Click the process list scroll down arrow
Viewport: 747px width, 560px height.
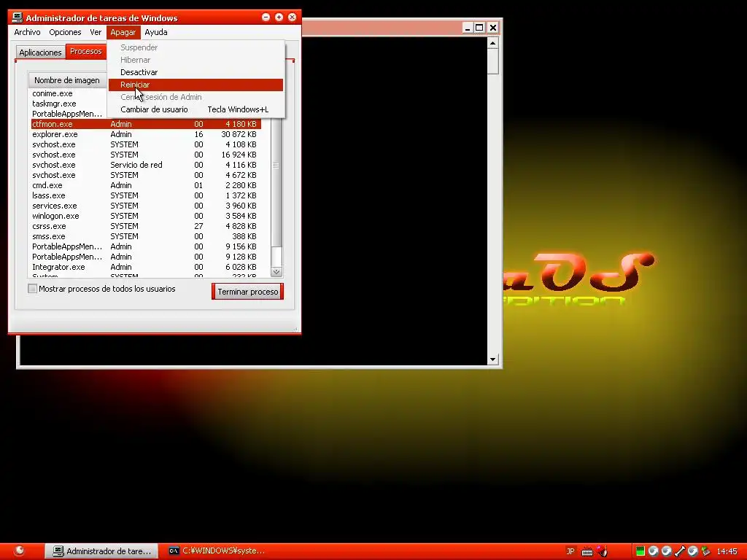click(x=276, y=272)
